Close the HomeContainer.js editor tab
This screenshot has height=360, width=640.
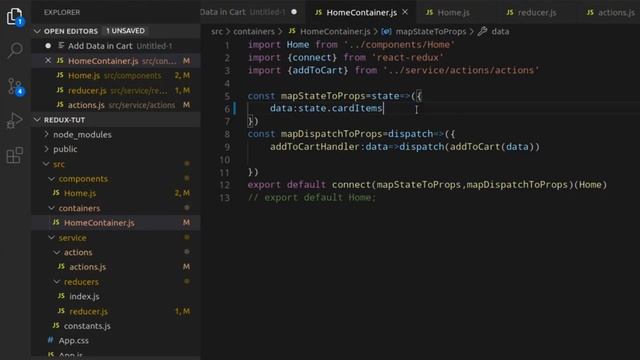(405, 12)
